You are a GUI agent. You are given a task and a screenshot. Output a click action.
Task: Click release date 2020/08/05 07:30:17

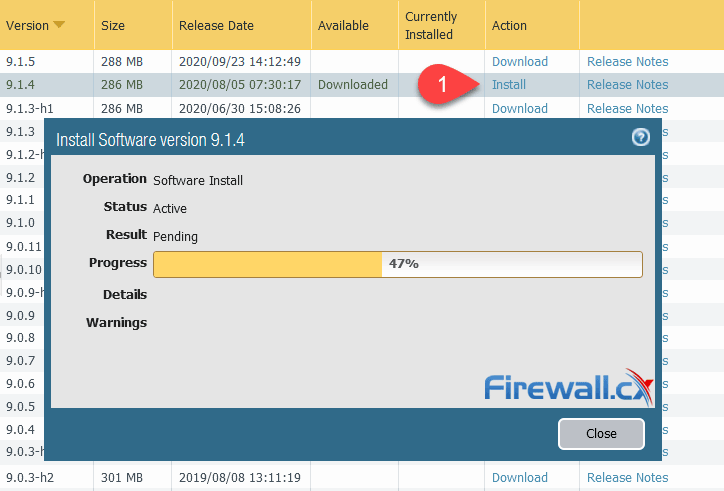(240, 85)
